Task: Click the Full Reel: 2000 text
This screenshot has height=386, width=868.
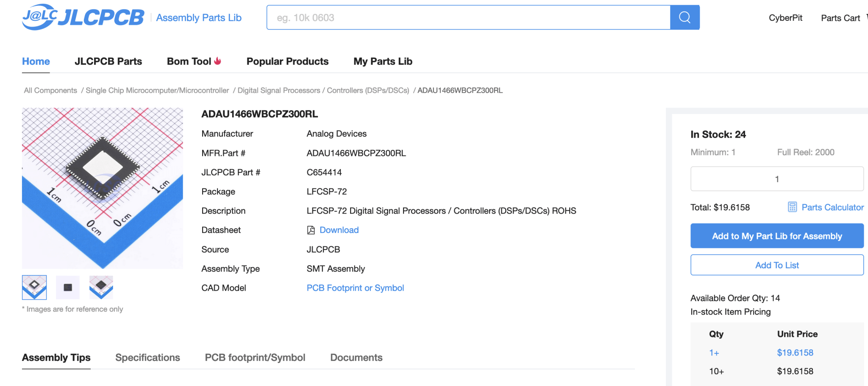Action: point(806,152)
